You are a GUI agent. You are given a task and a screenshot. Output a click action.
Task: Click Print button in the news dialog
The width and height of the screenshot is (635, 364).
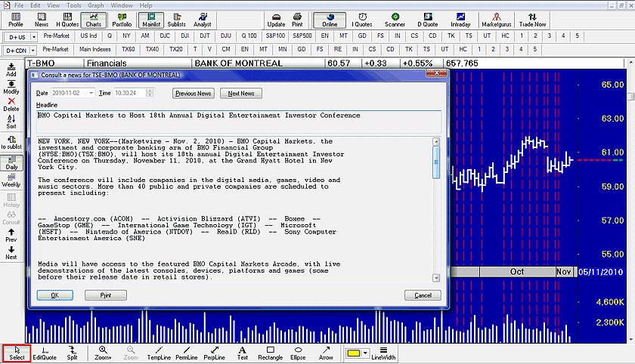coord(106,295)
